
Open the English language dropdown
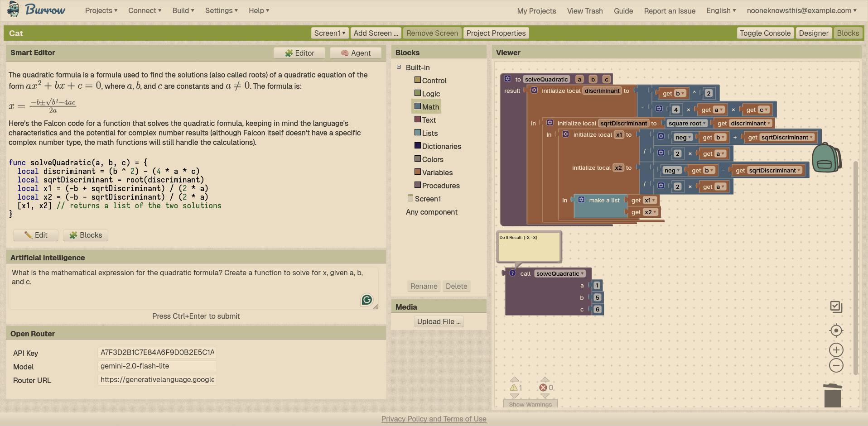pyautogui.click(x=721, y=10)
